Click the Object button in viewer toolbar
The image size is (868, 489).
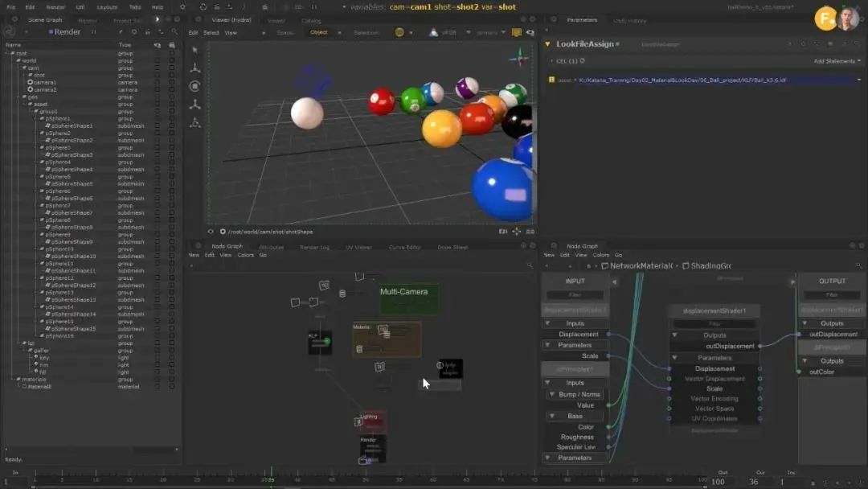pos(319,33)
